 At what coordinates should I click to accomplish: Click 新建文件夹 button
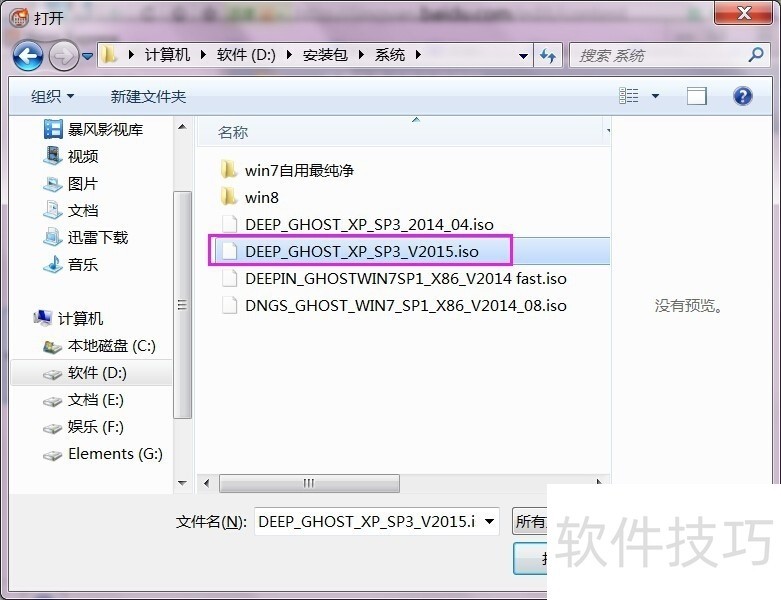148,96
